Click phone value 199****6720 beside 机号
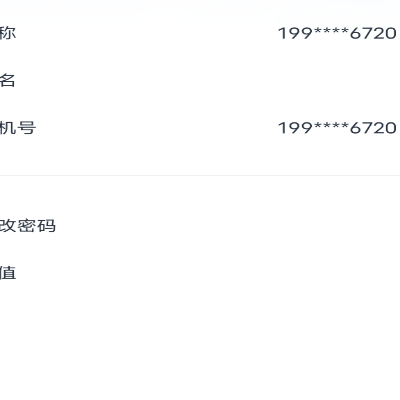This screenshot has height=400, width=400. click(337, 128)
